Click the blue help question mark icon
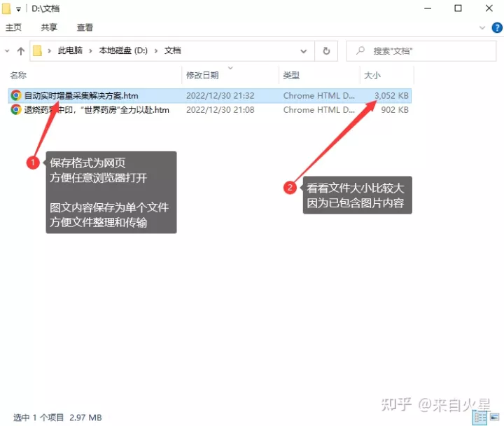 (x=497, y=27)
